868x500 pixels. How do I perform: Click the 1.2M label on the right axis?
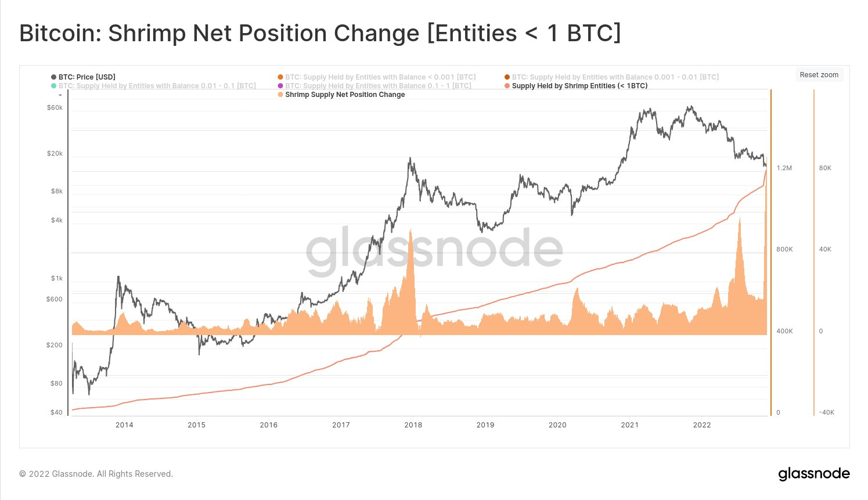tap(784, 168)
